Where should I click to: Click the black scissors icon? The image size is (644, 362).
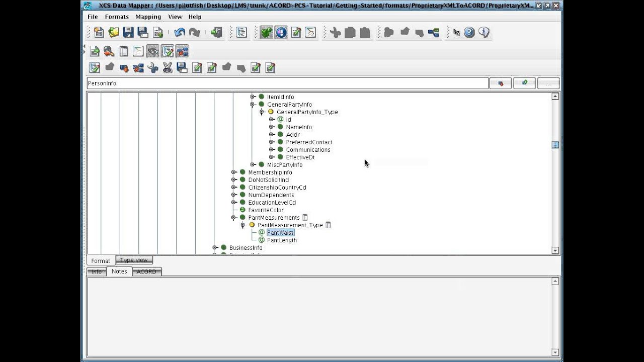(168, 67)
